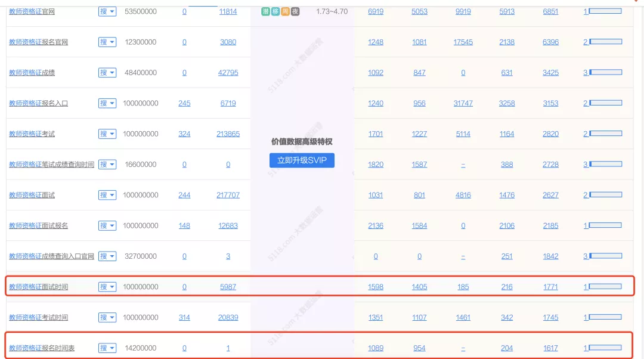
Task: Click the 20839 value for 教师资格证考试时间
Action: pyautogui.click(x=228, y=317)
